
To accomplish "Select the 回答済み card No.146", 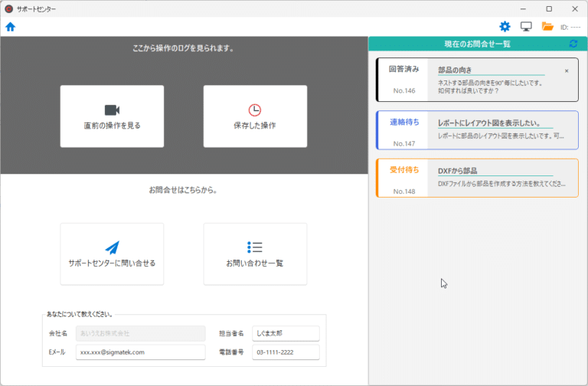I will 477,80.
